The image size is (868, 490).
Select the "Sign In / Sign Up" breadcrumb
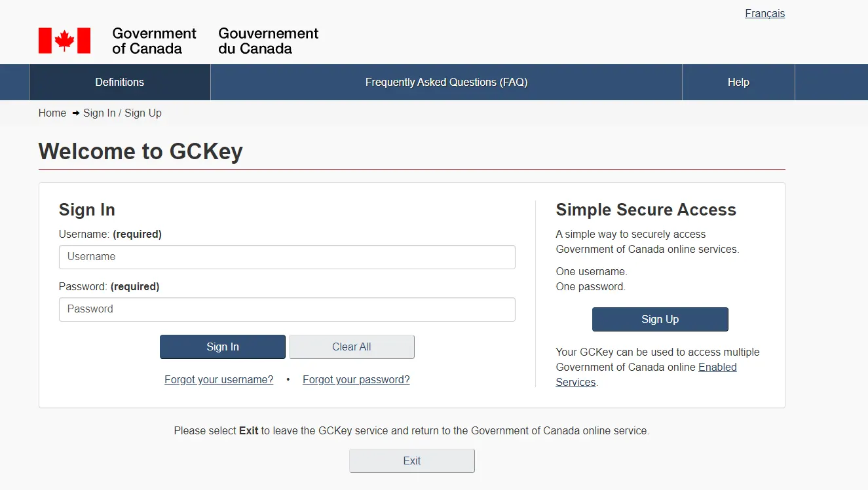pos(123,113)
